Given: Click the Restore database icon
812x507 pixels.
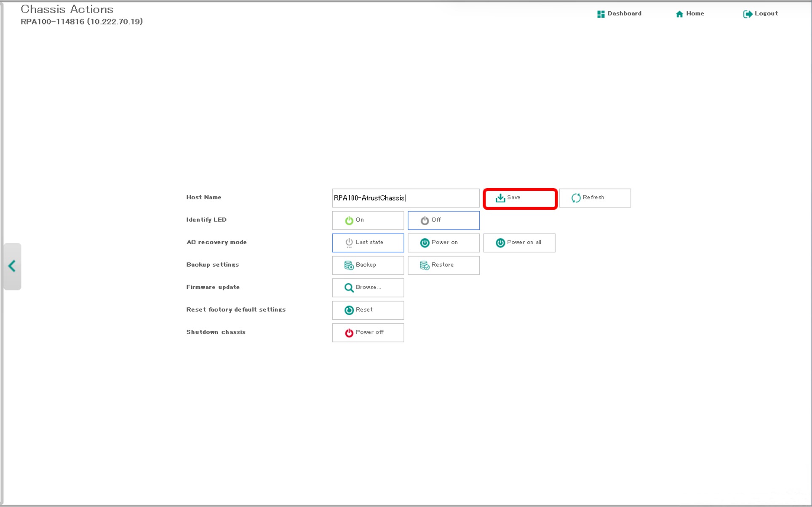Looking at the screenshot, I should pyautogui.click(x=425, y=265).
